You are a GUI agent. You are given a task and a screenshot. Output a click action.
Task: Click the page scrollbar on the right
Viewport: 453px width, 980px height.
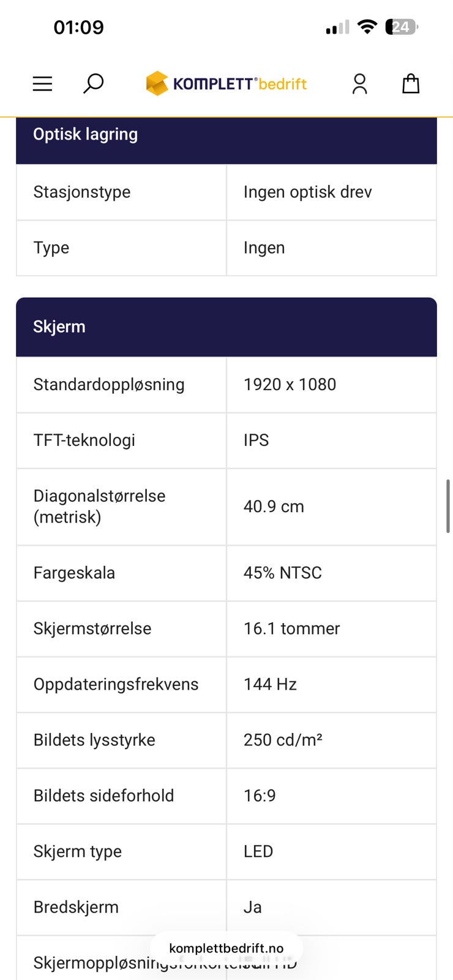point(449,506)
